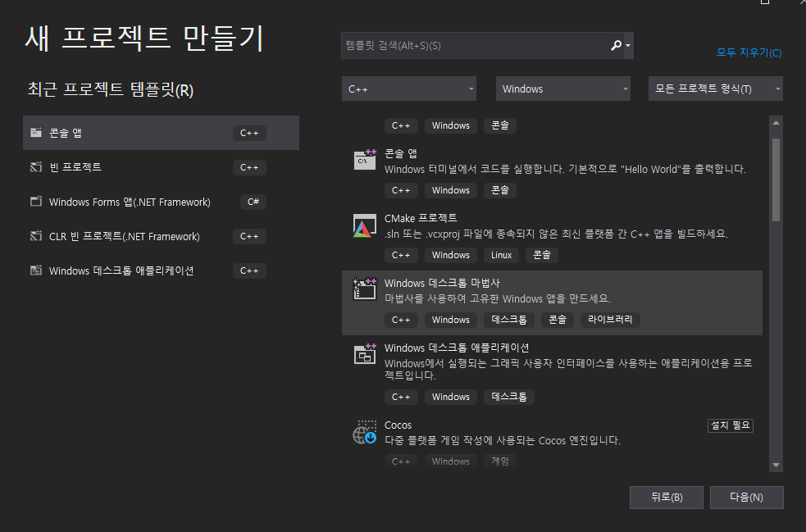Click C# tag on Windows Forms 앱 row
The height and width of the screenshot is (532, 806).
[x=253, y=202]
